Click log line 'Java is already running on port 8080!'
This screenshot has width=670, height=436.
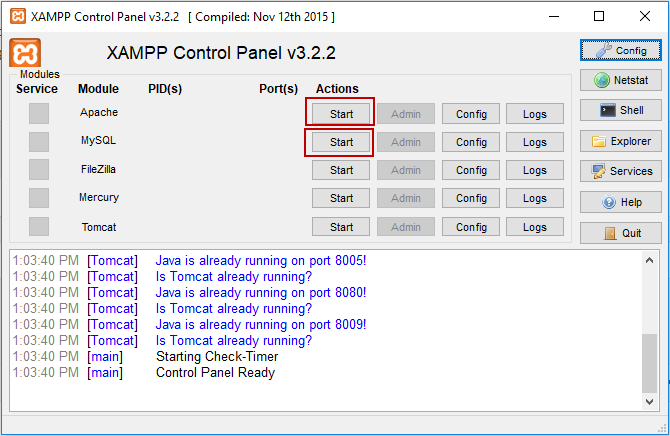(x=261, y=292)
